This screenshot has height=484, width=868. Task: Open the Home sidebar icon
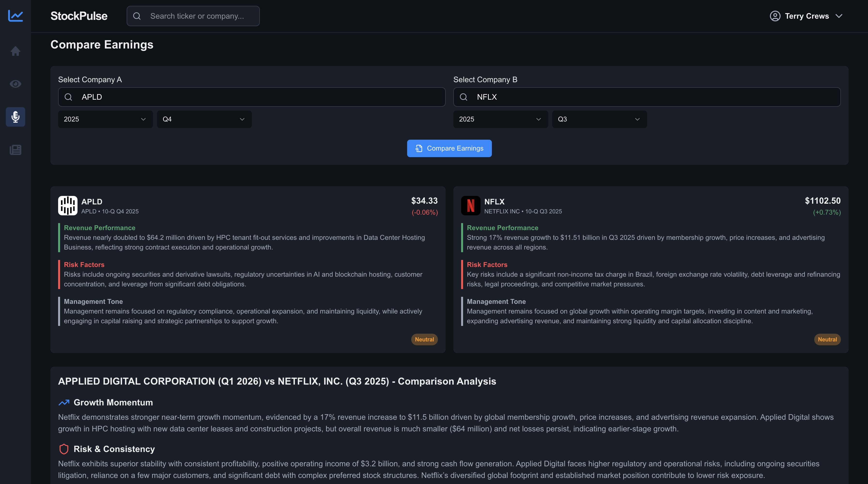point(15,51)
